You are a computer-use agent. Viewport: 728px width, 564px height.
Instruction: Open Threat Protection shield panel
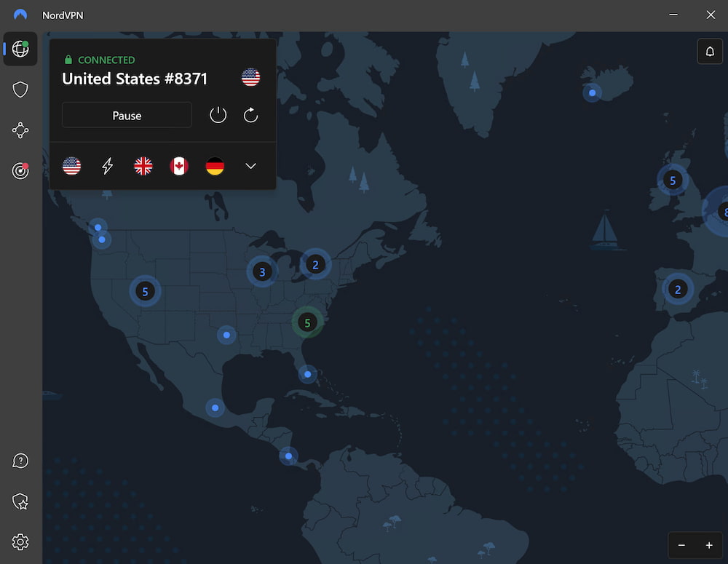(x=20, y=90)
